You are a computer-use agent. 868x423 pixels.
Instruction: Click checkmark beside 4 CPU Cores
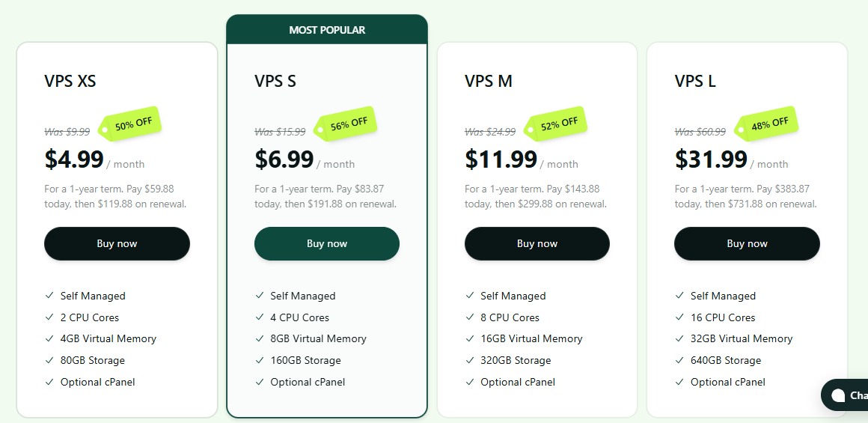tap(259, 317)
